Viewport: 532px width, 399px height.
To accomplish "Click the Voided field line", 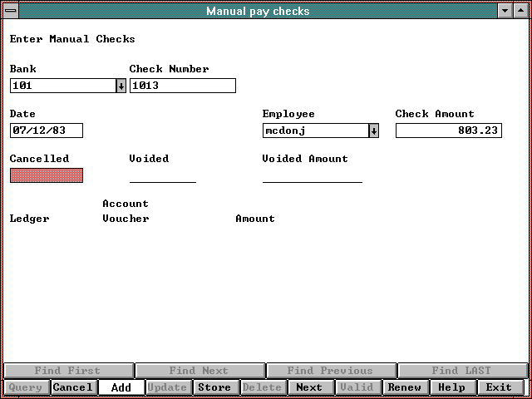I will click(x=162, y=175).
